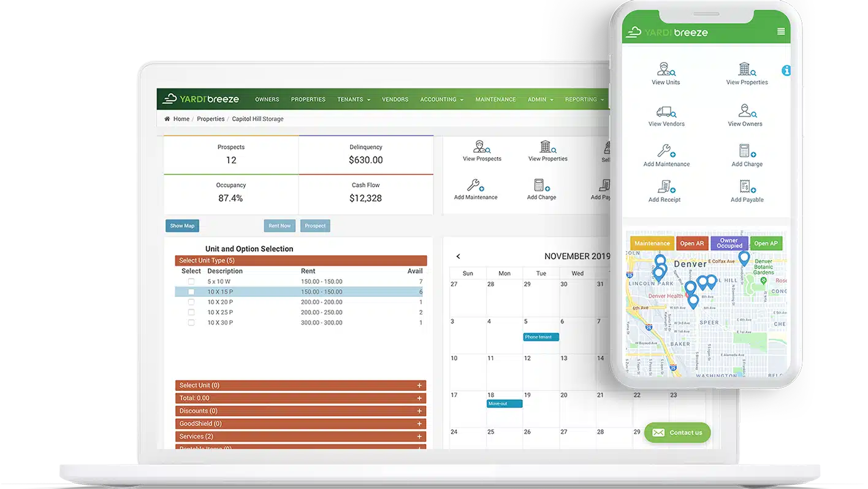
Task: Select the 5 x 10 W unit checkbox
Action: point(191,282)
